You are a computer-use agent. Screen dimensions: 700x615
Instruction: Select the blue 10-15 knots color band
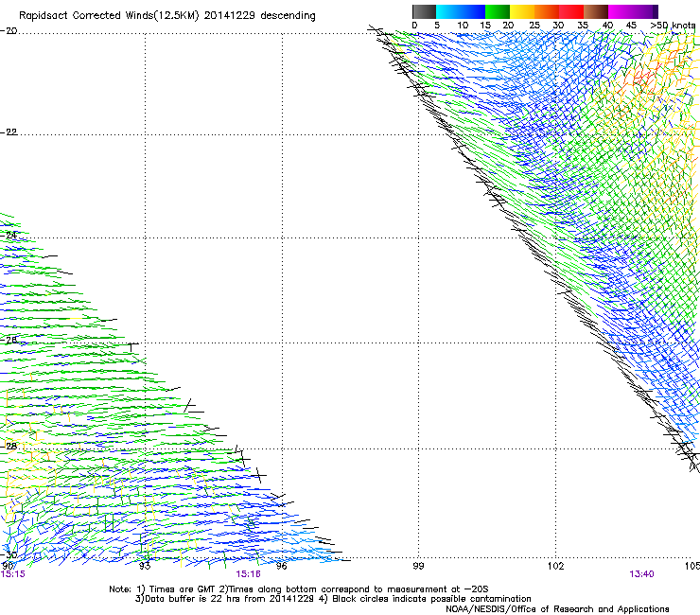(473, 11)
